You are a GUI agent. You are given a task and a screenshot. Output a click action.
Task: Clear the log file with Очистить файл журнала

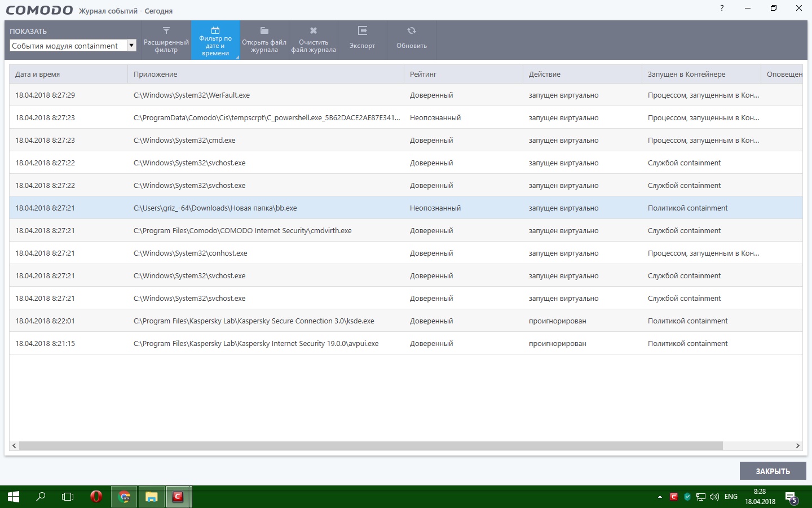(314, 40)
